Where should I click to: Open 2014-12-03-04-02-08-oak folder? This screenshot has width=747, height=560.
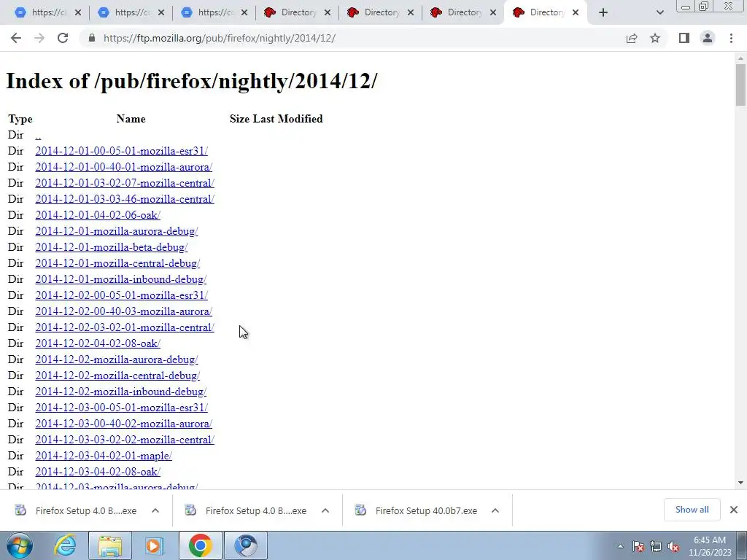tap(98, 472)
